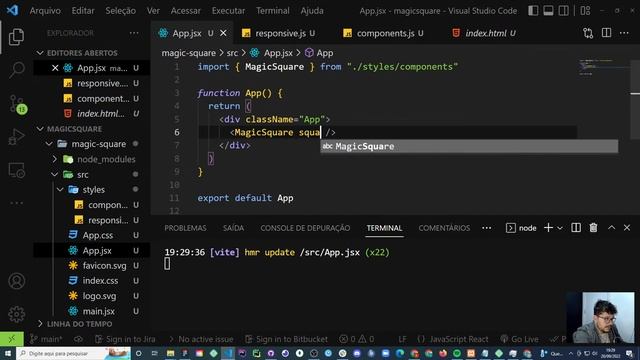This screenshot has width=640, height=360.
Task: Open index.css in file tree
Action: click(100, 281)
